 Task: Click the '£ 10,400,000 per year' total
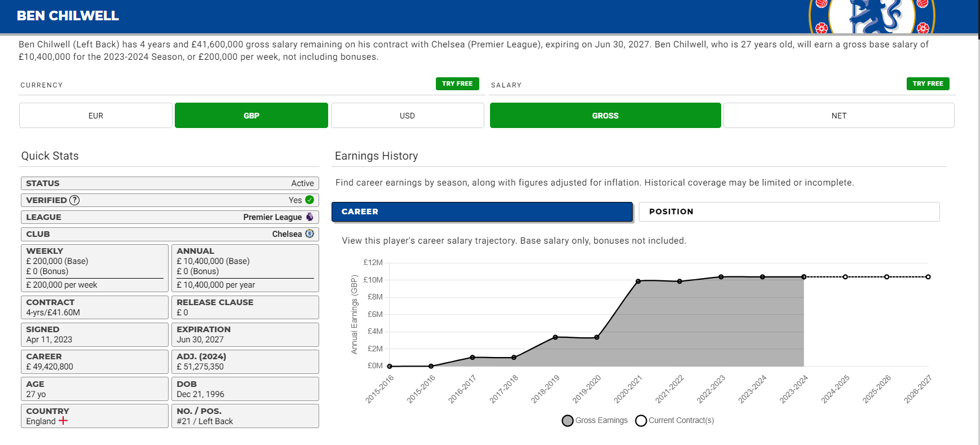pyautogui.click(x=216, y=285)
